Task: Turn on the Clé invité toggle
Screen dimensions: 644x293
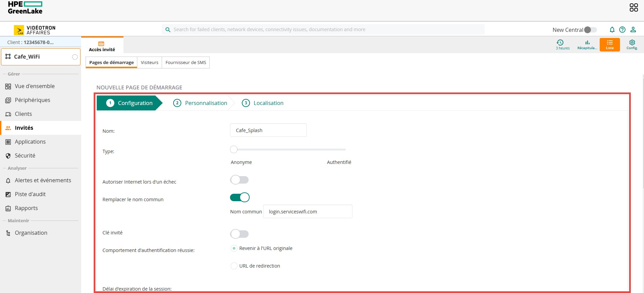Action: pos(239,234)
